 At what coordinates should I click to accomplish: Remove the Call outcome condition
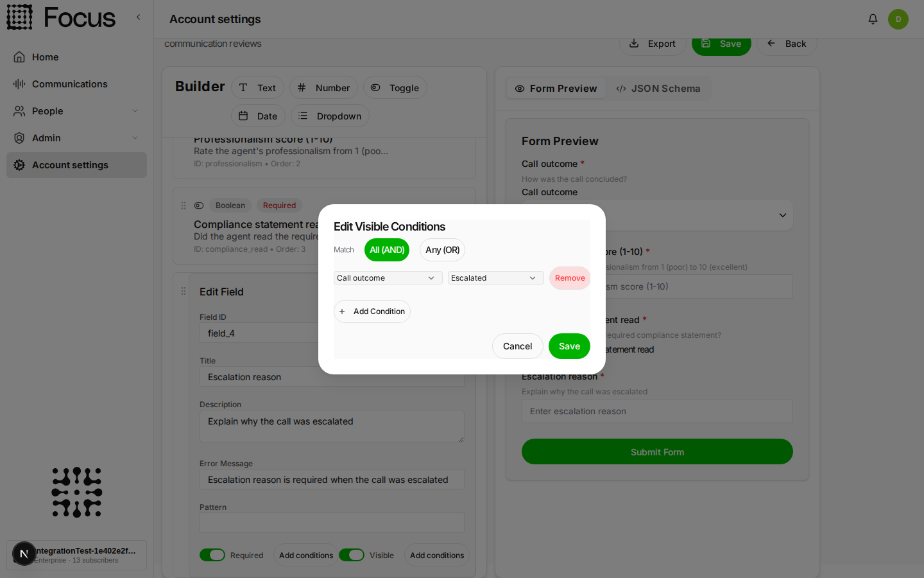click(x=570, y=278)
